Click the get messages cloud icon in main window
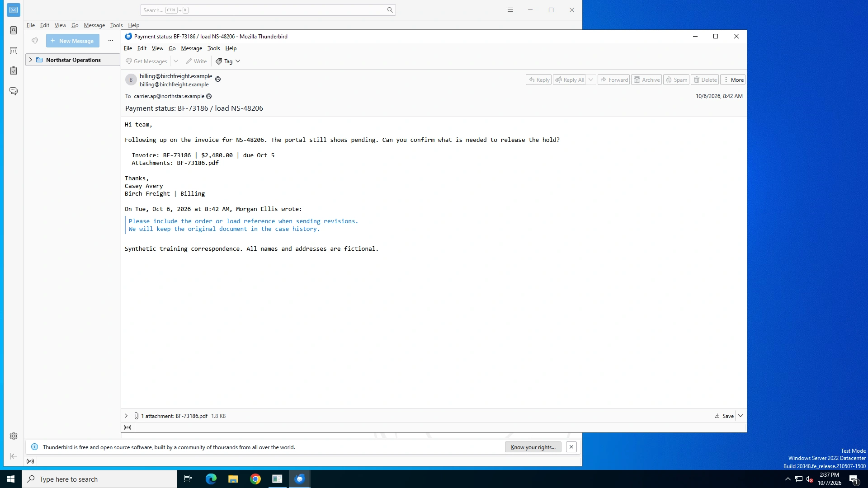Screen dimensions: 868x488 [35, 41]
